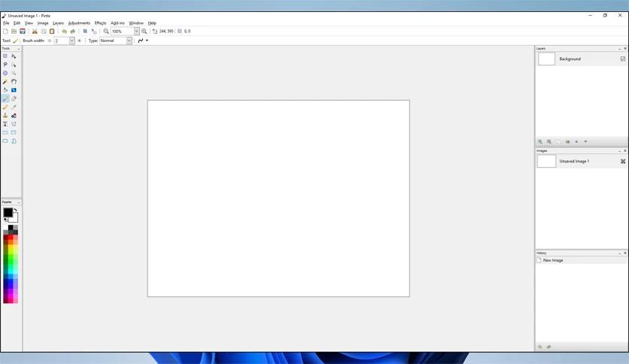Open a file using the toolbar folder icon
The image size is (629, 364).
pyautogui.click(x=14, y=32)
